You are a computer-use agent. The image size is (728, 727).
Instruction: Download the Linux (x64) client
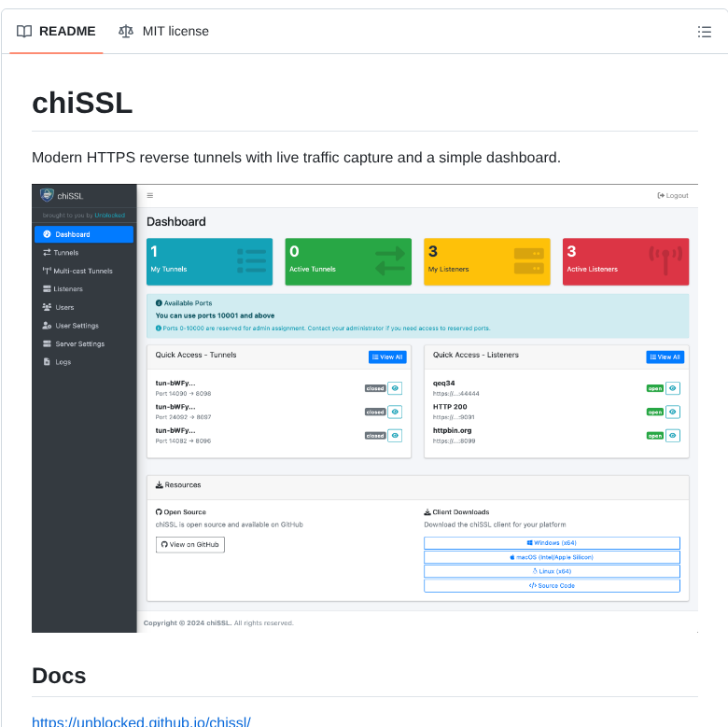(x=552, y=571)
